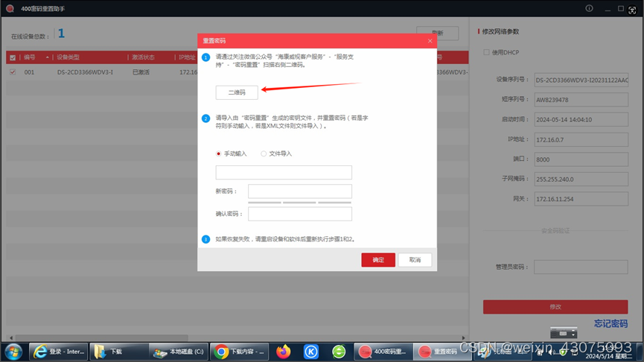Click the IP地址 field showing 172.16.0.7

581,140
